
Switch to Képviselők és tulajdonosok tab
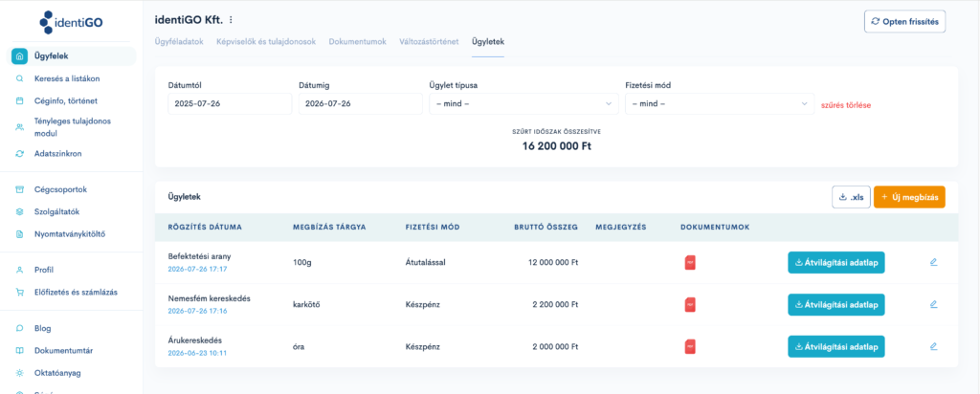click(x=266, y=42)
